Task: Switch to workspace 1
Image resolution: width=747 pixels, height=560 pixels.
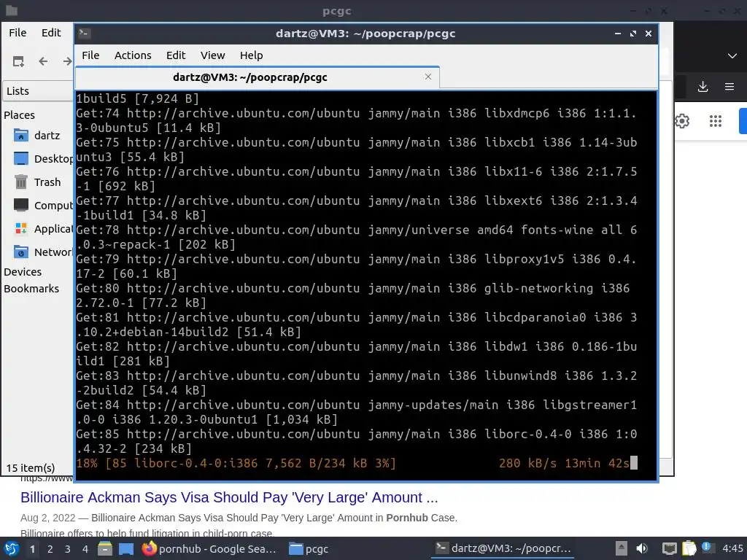Action: pyautogui.click(x=32, y=549)
